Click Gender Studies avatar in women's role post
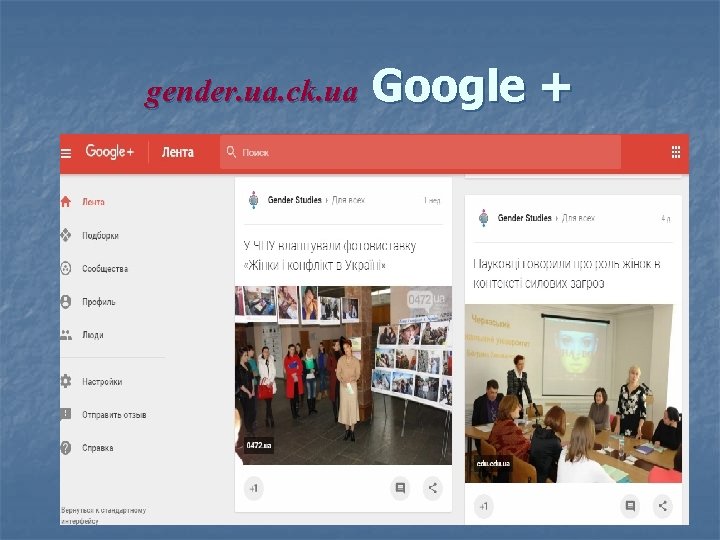This screenshot has height=540, width=720. point(484,218)
